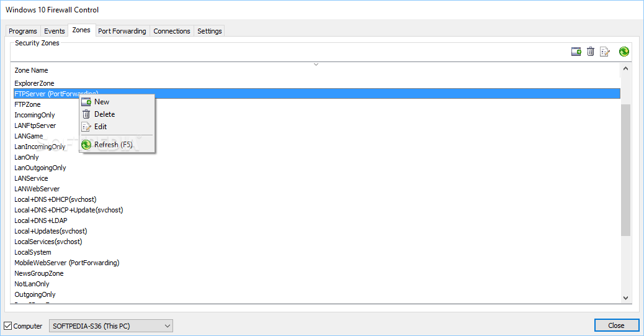Toggle the Computer checkbox
This screenshot has width=644, height=336.
pos(8,326)
